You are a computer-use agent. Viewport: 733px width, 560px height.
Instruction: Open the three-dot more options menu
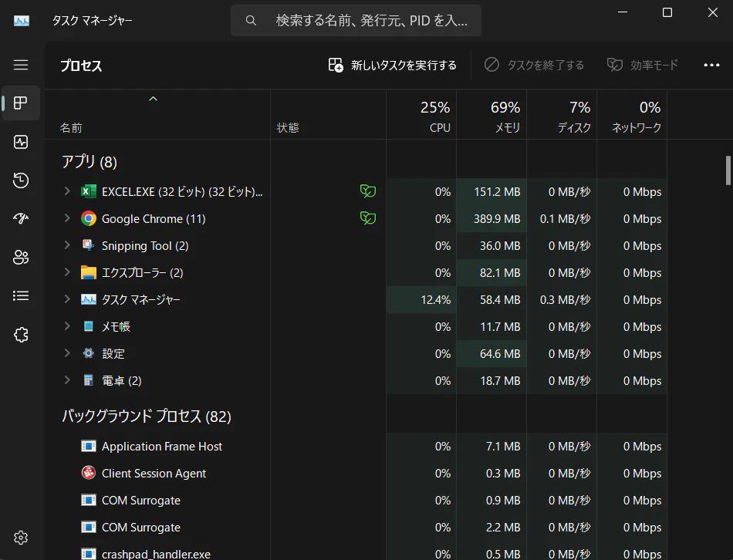(x=711, y=65)
